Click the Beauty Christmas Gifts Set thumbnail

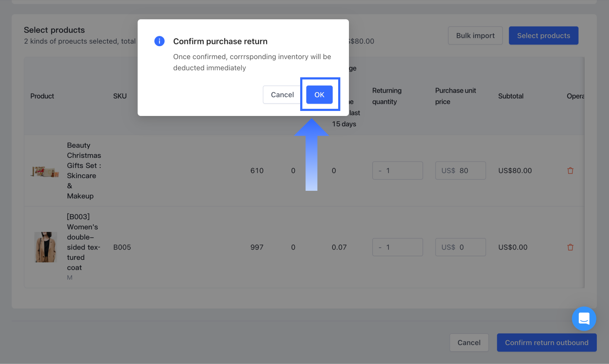45,171
